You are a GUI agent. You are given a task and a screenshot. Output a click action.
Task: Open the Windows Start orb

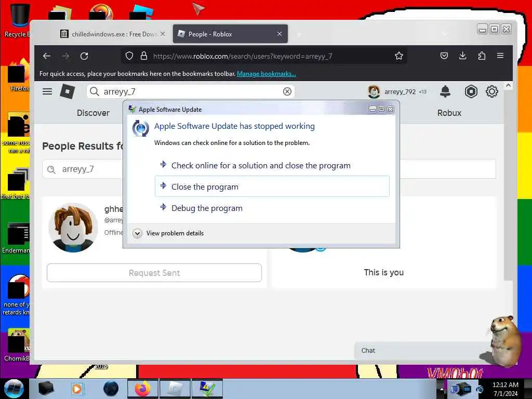coord(14,389)
